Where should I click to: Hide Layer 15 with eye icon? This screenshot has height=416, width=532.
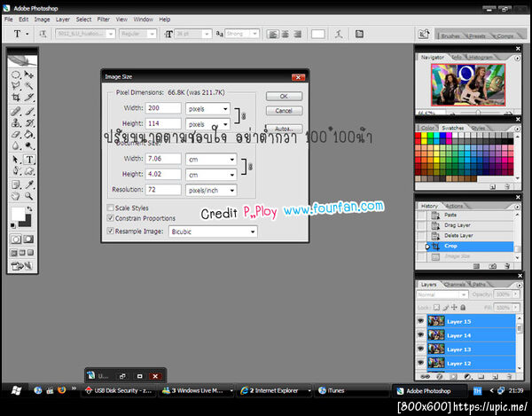tap(420, 321)
